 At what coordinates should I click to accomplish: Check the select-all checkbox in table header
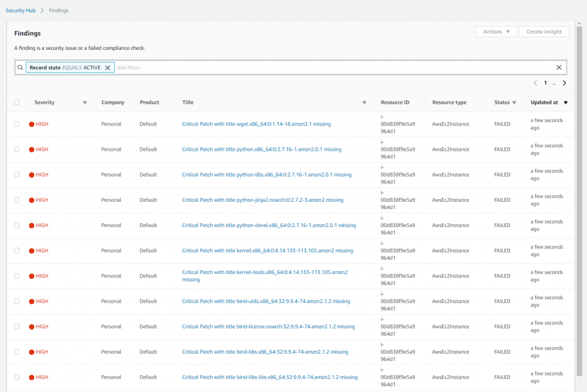(x=17, y=102)
